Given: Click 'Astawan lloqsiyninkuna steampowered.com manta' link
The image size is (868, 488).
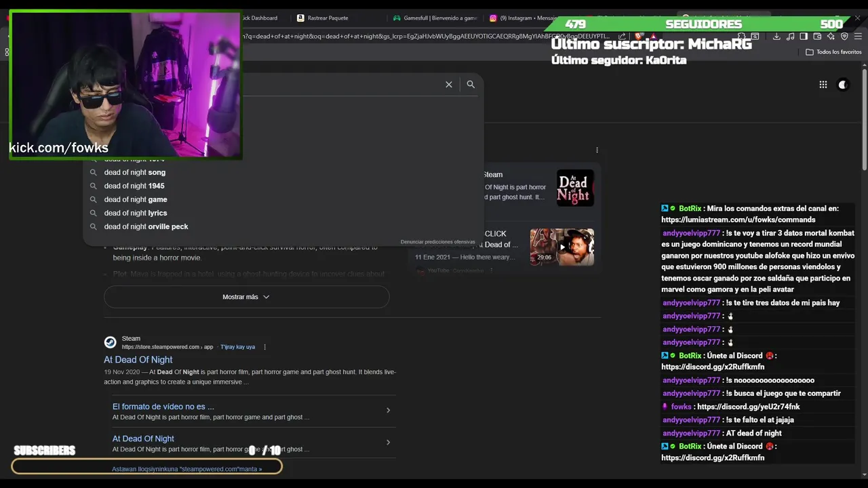Looking at the screenshot, I should coord(186,469).
